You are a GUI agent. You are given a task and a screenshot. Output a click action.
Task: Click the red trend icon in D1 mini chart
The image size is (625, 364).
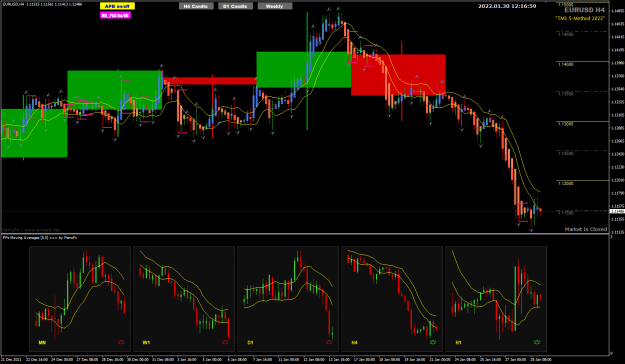329,342
